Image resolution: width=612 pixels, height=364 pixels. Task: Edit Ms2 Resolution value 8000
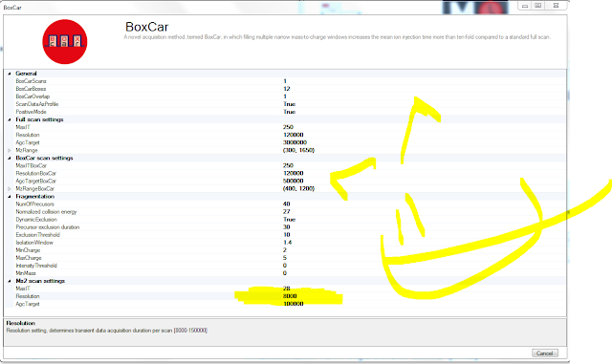[290, 296]
